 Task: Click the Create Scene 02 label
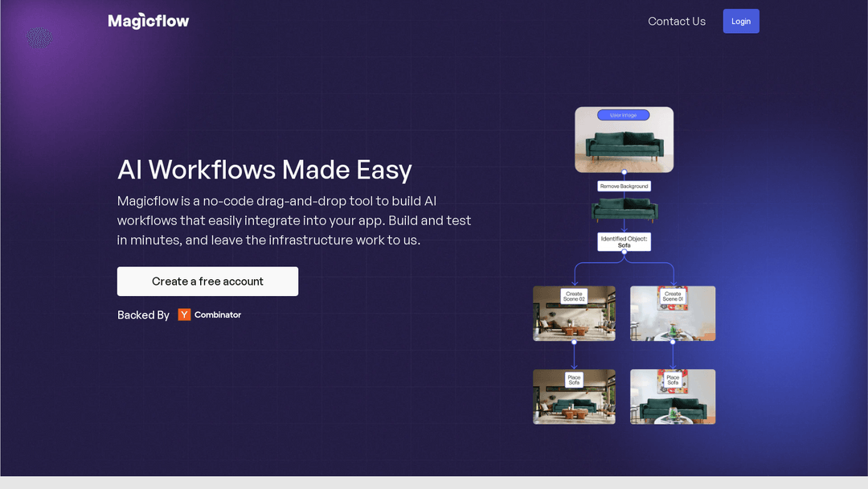tap(574, 296)
